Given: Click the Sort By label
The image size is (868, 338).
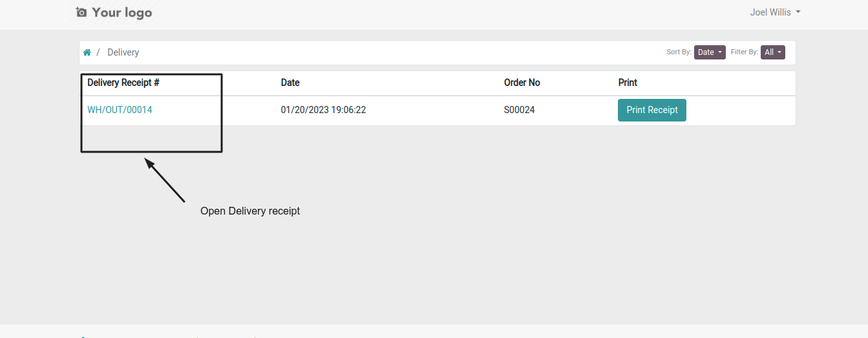Looking at the screenshot, I should 679,52.
